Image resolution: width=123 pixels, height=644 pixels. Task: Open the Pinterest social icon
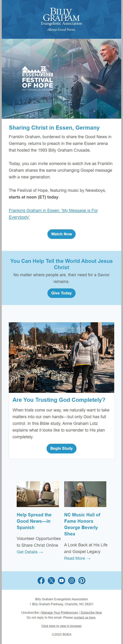[x=82, y=581]
